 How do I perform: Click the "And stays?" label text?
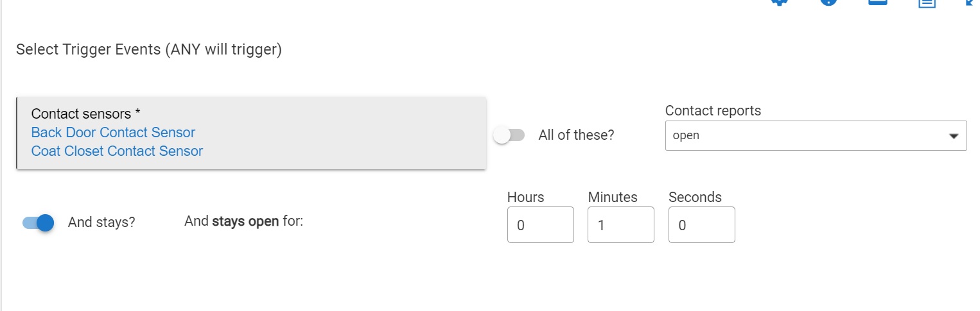pos(101,223)
